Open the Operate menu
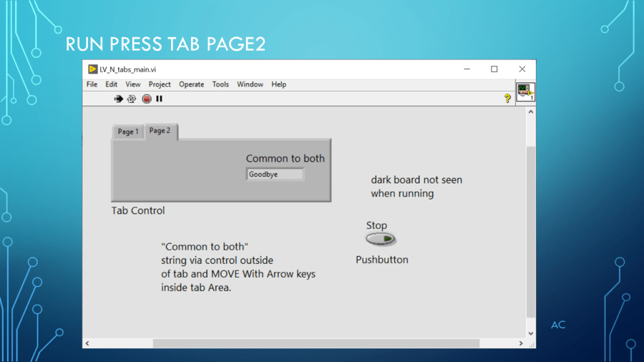This screenshot has width=644, height=362. pos(191,84)
